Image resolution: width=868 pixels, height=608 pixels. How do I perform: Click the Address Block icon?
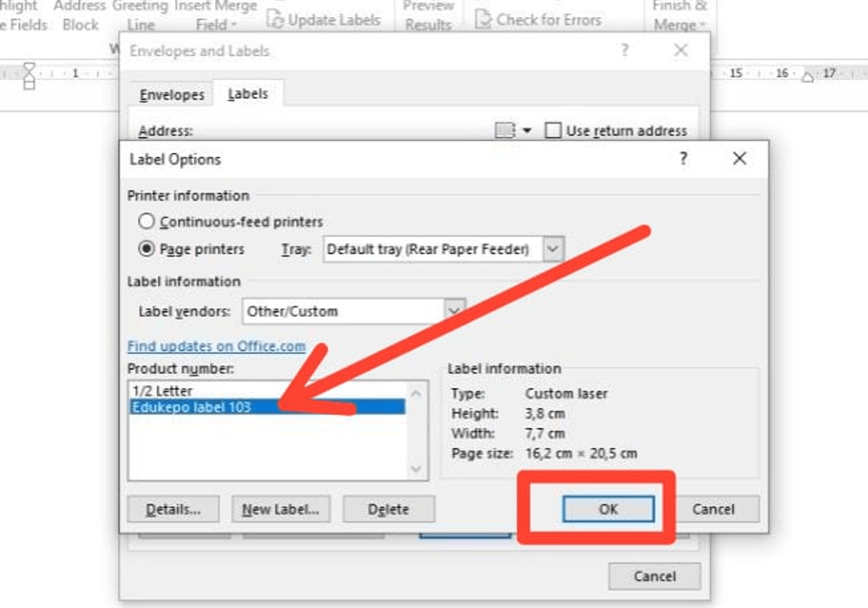81,16
